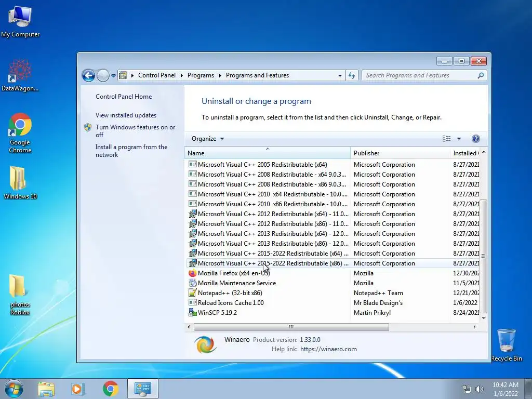Select Visual C++ 2010 x86 Redistributable entry
This screenshot has height=399, width=532.
click(332, 204)
